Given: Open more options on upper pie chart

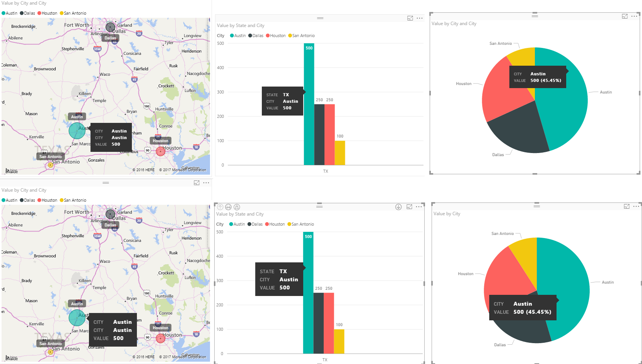Looking at the screenshot, I should 634,16.
